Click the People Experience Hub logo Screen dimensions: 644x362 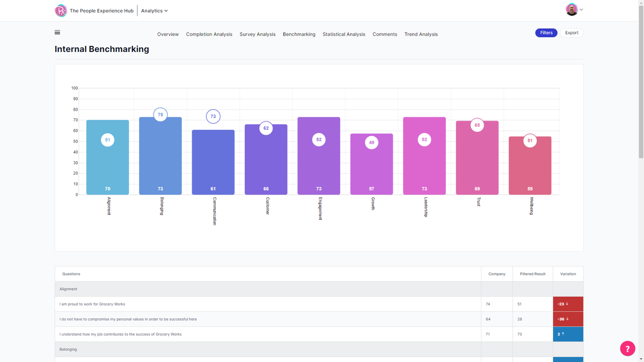click(x=60, y=10)
